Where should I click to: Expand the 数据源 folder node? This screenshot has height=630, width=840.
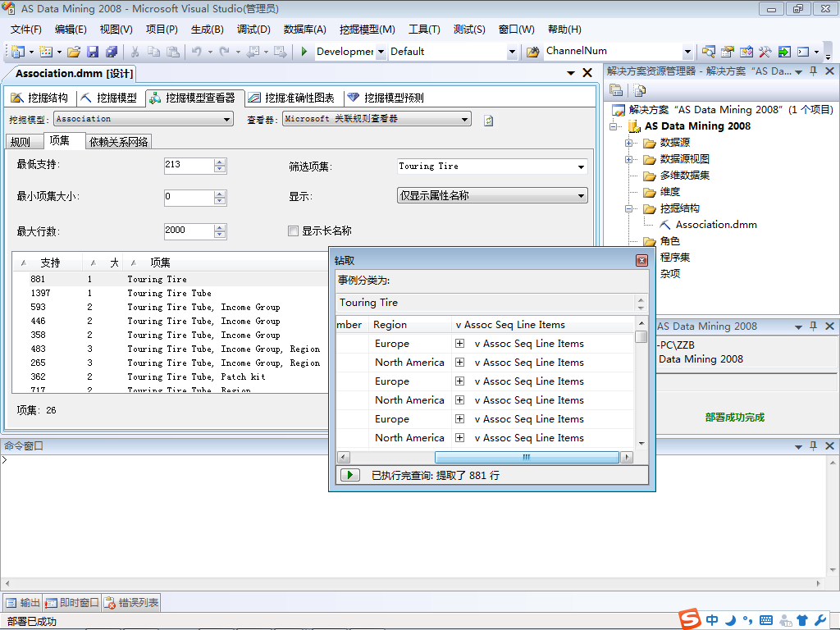[628, 143]
